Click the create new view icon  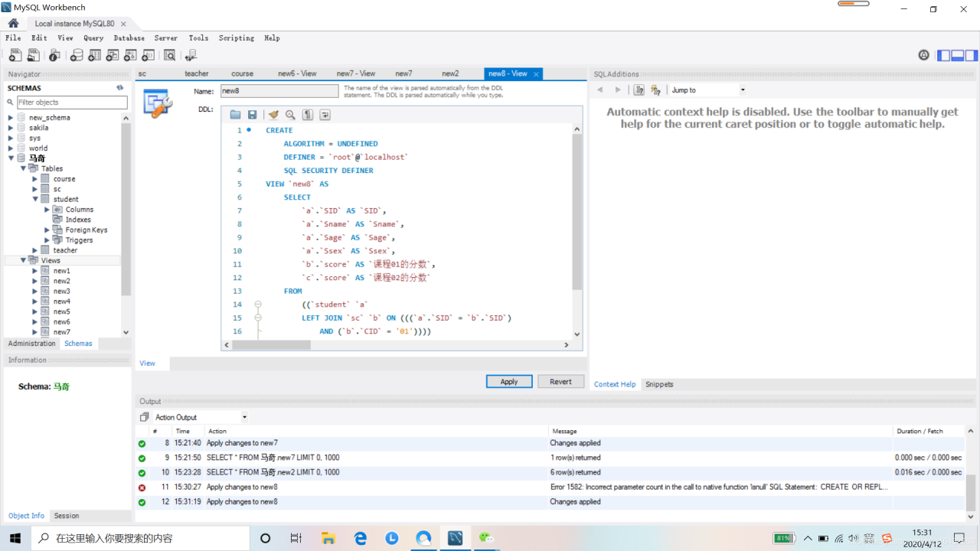[x=113, y=55]
